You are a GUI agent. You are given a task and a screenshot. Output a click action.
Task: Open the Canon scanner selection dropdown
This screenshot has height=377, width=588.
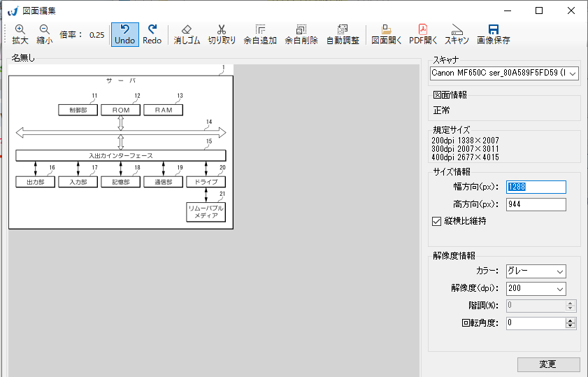pos(573,73)
